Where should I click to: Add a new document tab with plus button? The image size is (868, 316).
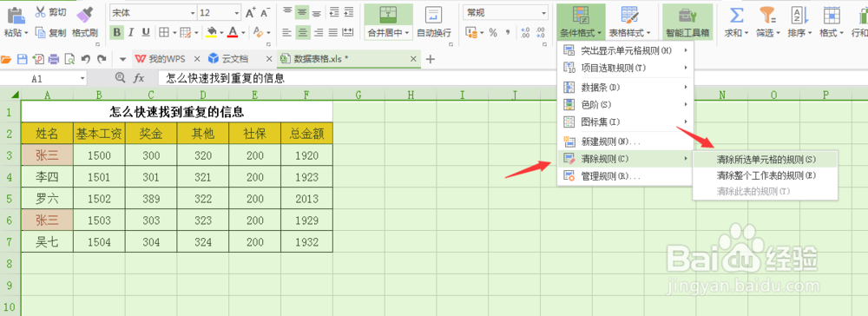click(430, 59)
